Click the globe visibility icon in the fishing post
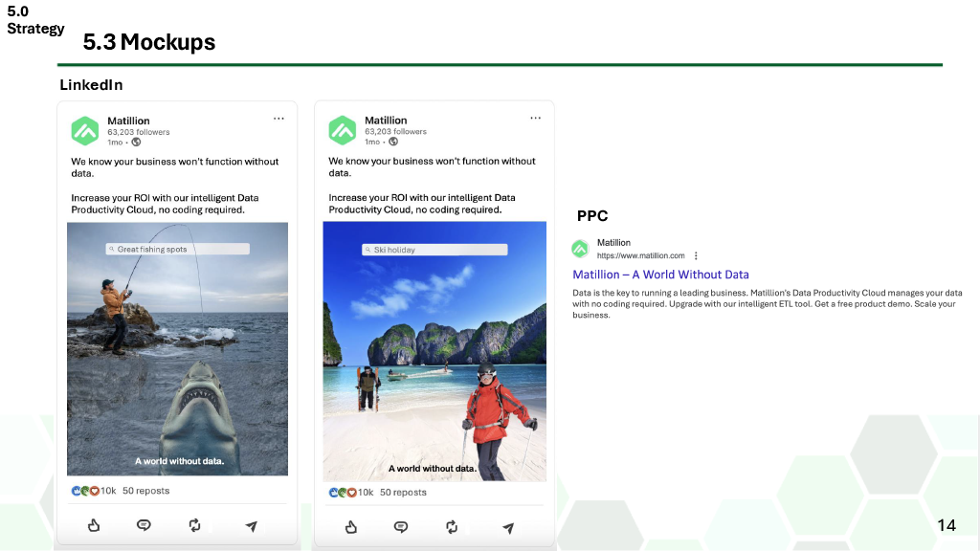The image size is (980, 551). click(136, 143)
